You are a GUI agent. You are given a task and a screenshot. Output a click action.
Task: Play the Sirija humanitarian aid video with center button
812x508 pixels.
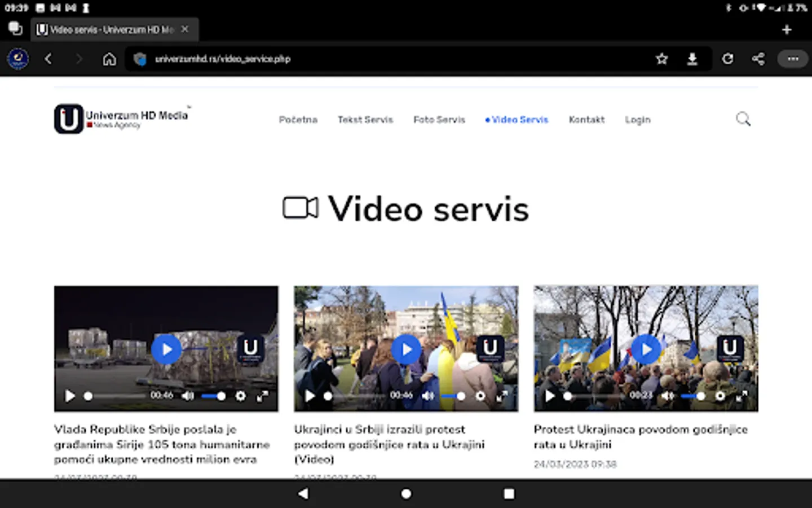166,349
